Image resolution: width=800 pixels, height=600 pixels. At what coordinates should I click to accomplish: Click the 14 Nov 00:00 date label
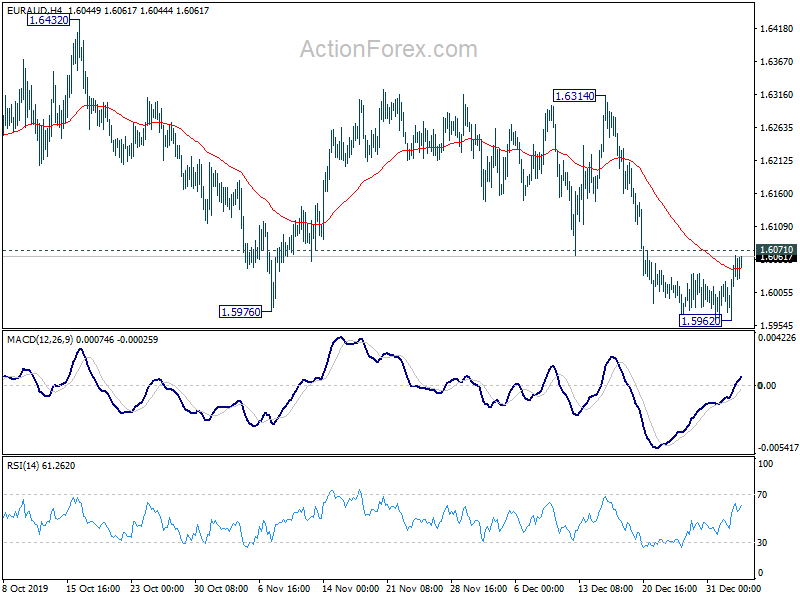click(350, 588)
